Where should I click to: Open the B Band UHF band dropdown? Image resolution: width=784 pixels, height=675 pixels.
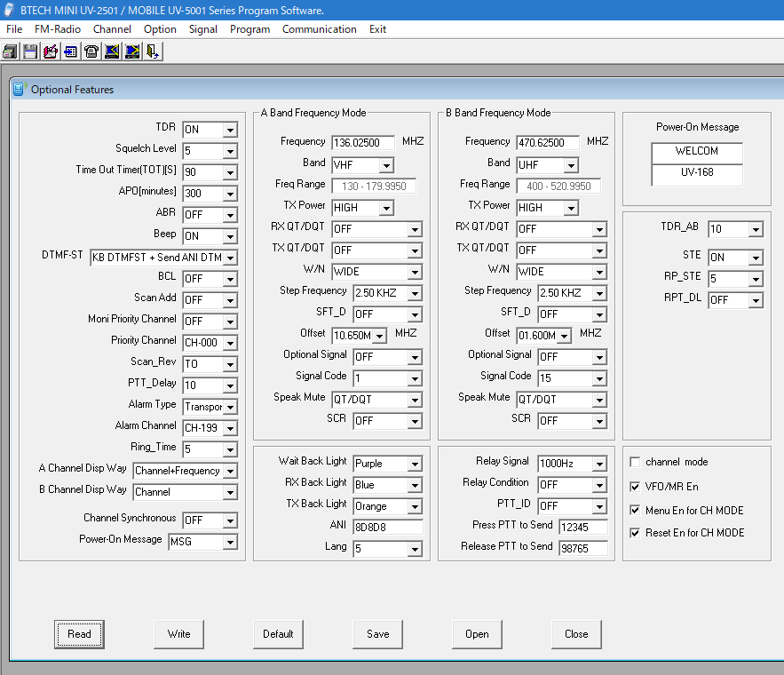(x=571, y=165)
